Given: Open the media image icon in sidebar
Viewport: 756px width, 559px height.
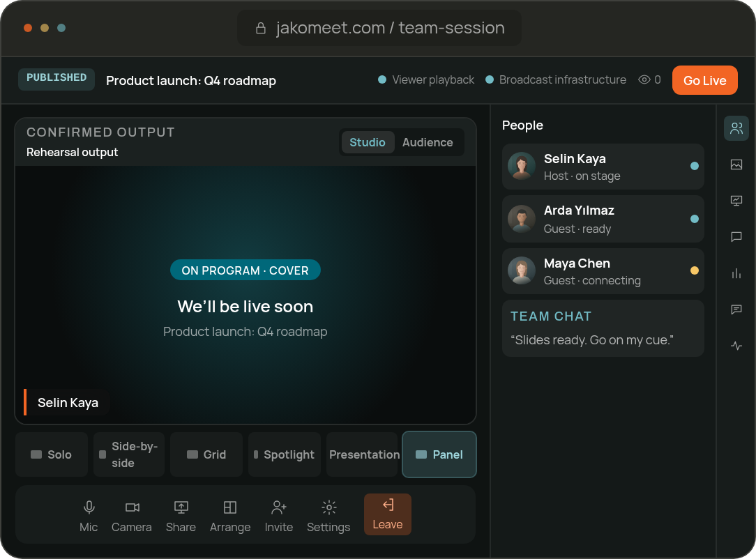Looking at the screenshot, I should coord(736,164).
